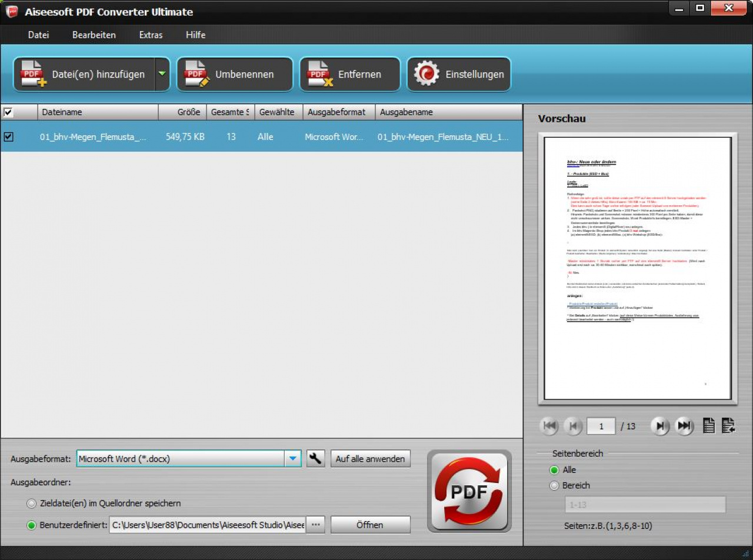Select Zieldatei(en) im Quellordner speichern option
The width and height of the screenshot is (753, 560).
(32, 504)
